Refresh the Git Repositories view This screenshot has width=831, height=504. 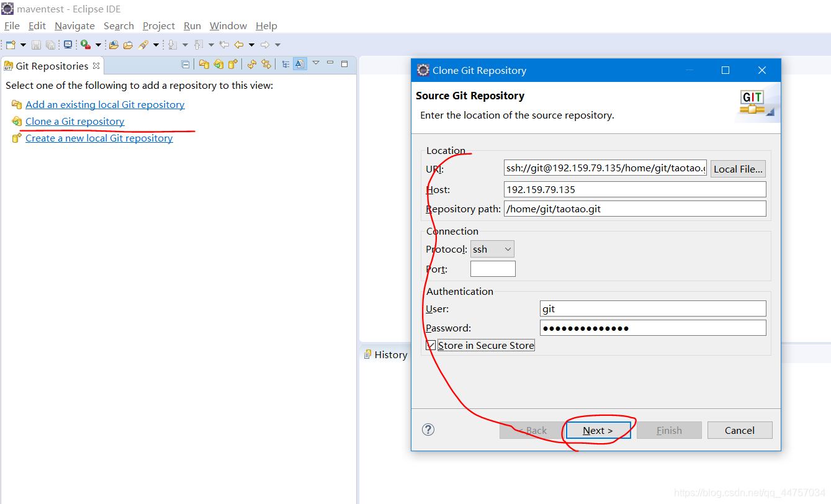pos(251,64)
